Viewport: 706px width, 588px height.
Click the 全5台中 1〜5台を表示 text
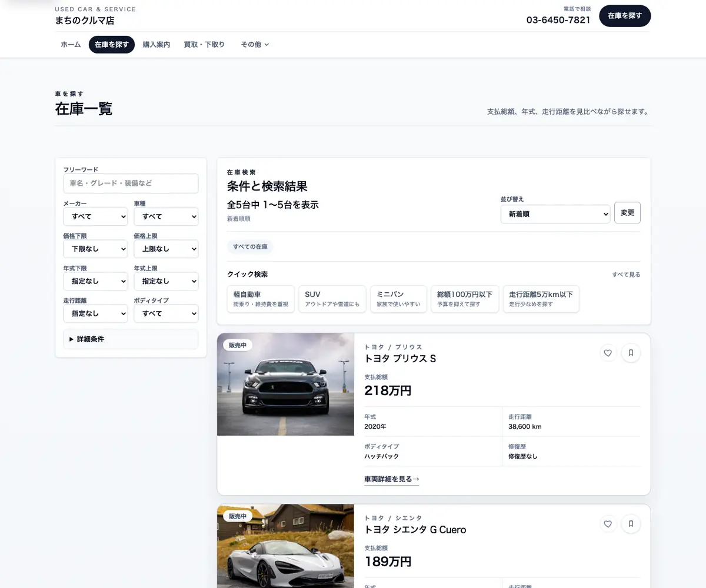(273, 205)
